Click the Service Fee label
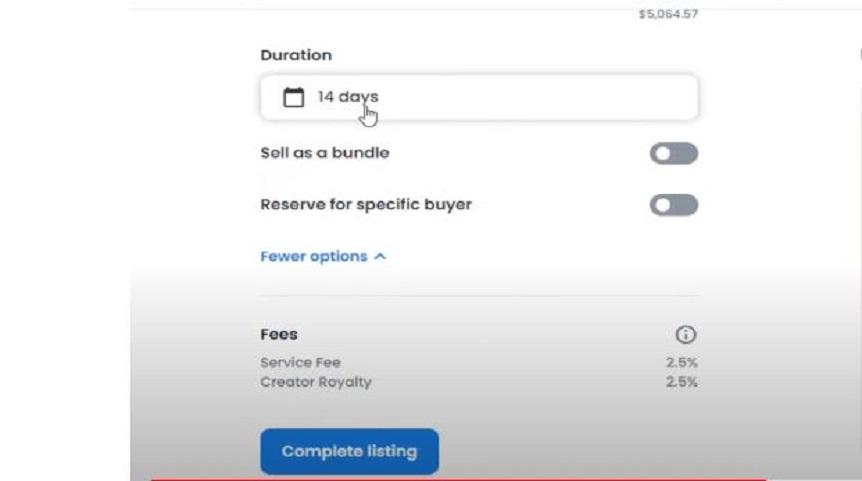 coord(301,362)
